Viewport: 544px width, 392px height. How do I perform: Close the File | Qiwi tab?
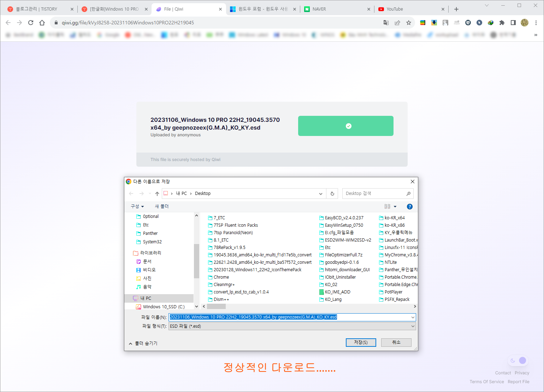220,9
